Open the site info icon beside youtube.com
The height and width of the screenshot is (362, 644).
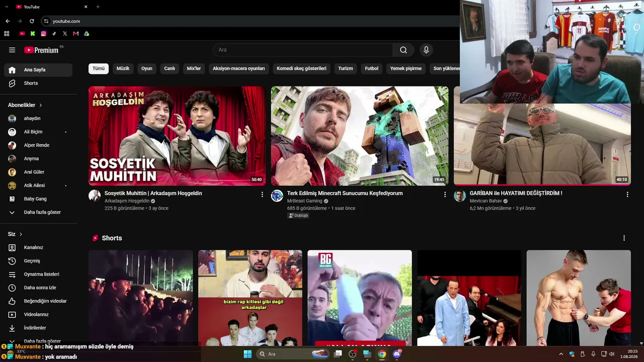pyautogui.click(x=46, y=21)
